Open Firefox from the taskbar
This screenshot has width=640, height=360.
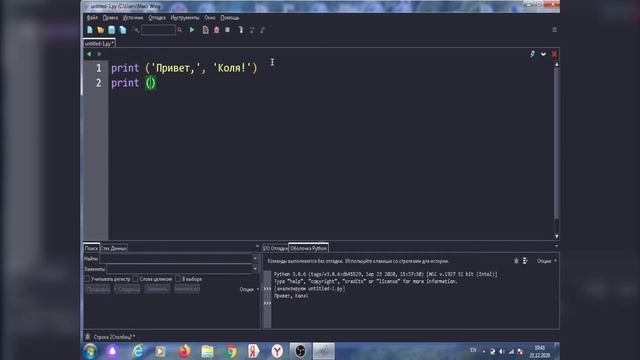pos(184,351)
